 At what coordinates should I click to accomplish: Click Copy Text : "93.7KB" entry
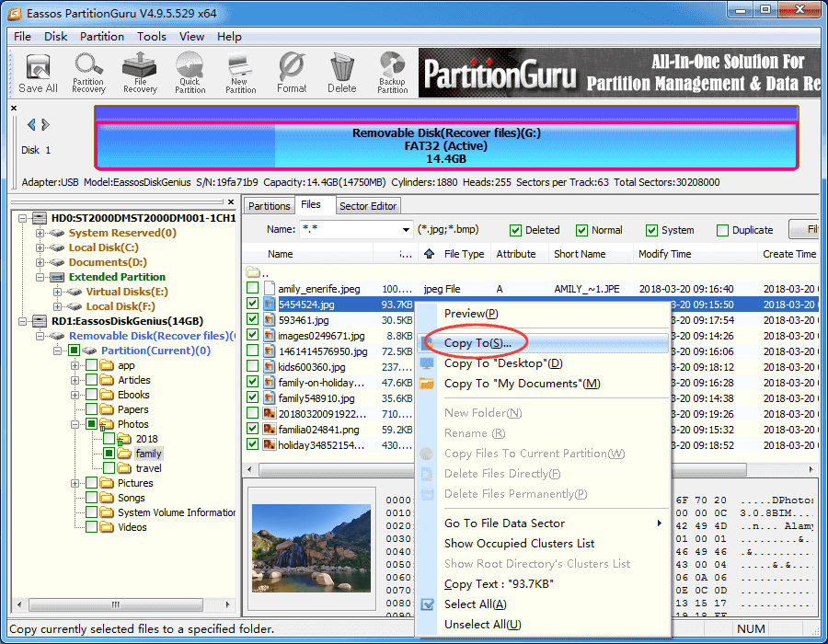[544, 584]
